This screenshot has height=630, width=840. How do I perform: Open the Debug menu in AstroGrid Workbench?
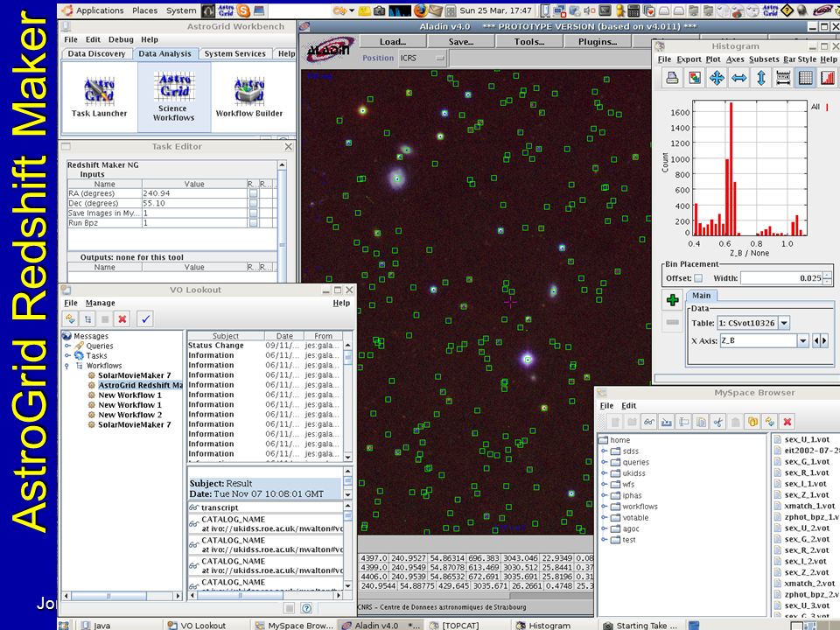tap(121, 39)
